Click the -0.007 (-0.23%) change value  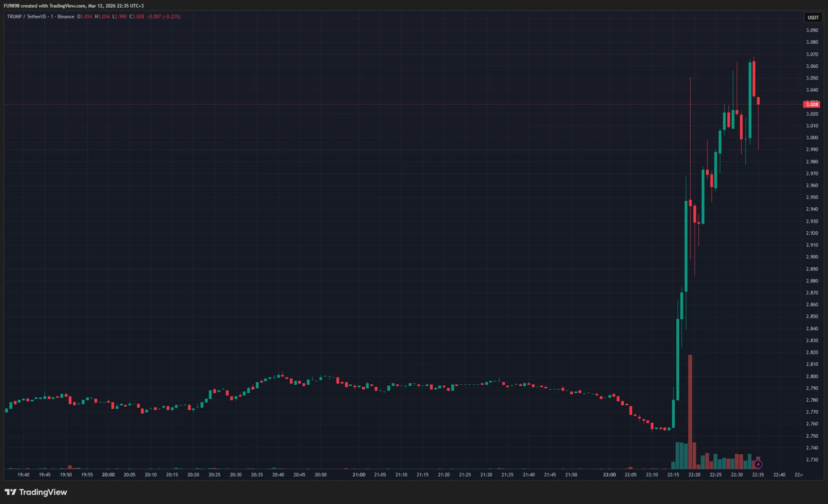pyautogui.click(x=164, y=17)
